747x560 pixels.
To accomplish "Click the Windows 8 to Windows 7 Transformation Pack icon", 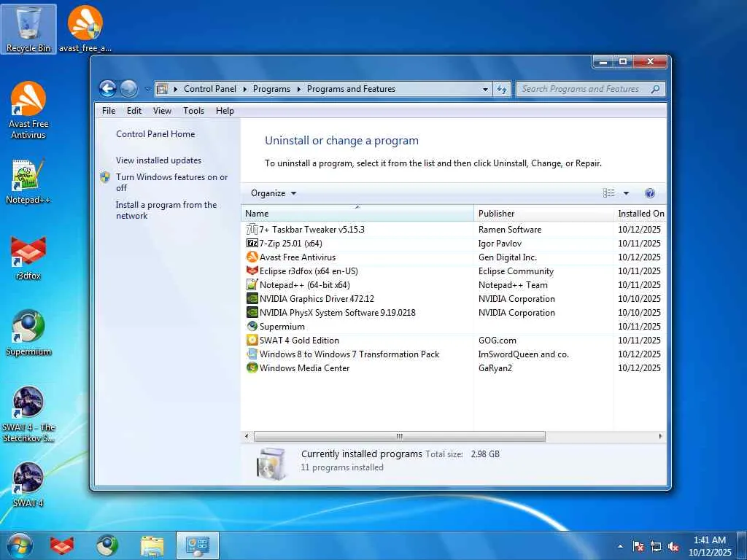I will tap(252, 354).
